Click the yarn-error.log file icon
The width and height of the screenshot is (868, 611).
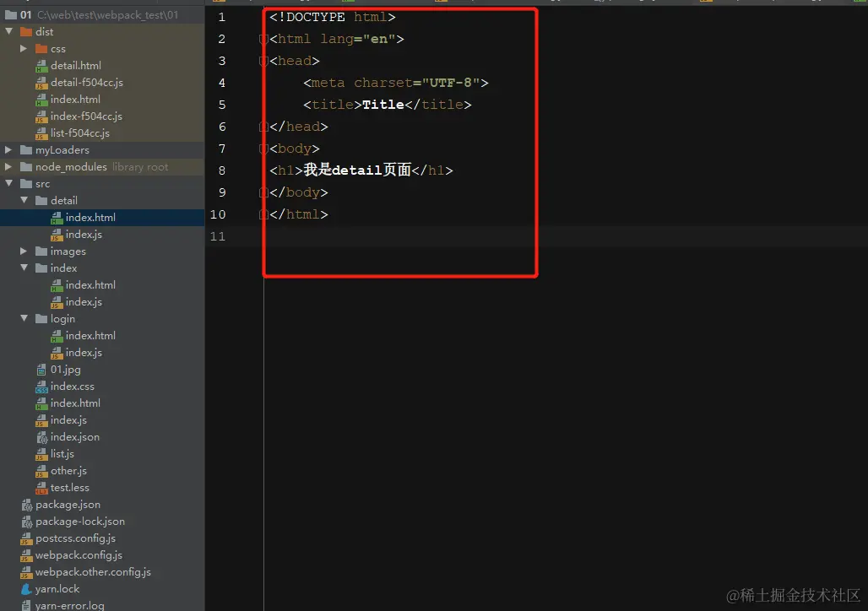click(26, 605)
